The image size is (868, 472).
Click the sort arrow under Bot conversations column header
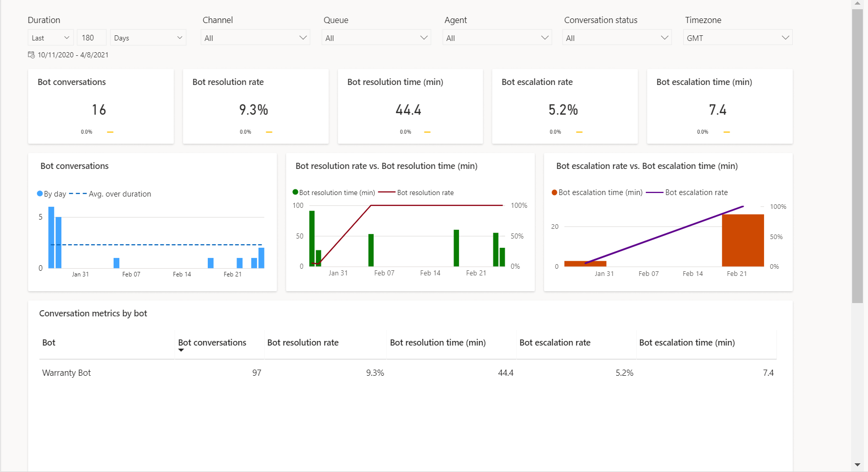[181, 350]
